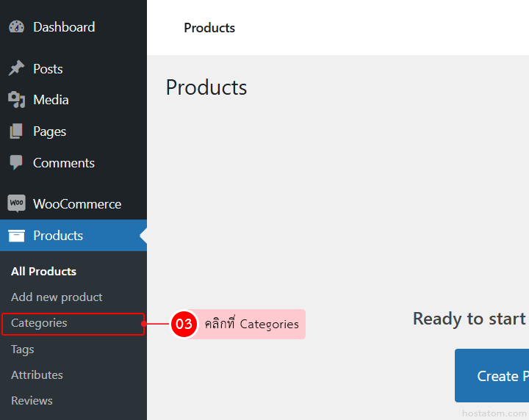Open All Products submenu link

(43, 271)
